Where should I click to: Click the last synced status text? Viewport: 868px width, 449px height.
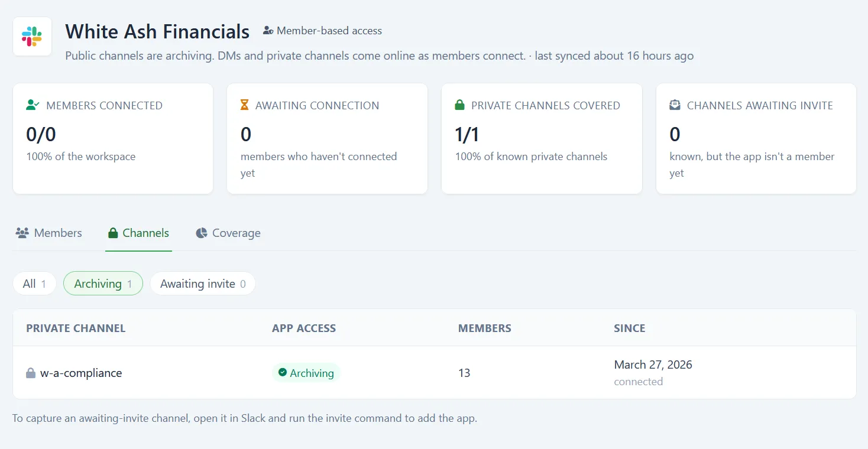pyautogui.click(x=614, y=56)
